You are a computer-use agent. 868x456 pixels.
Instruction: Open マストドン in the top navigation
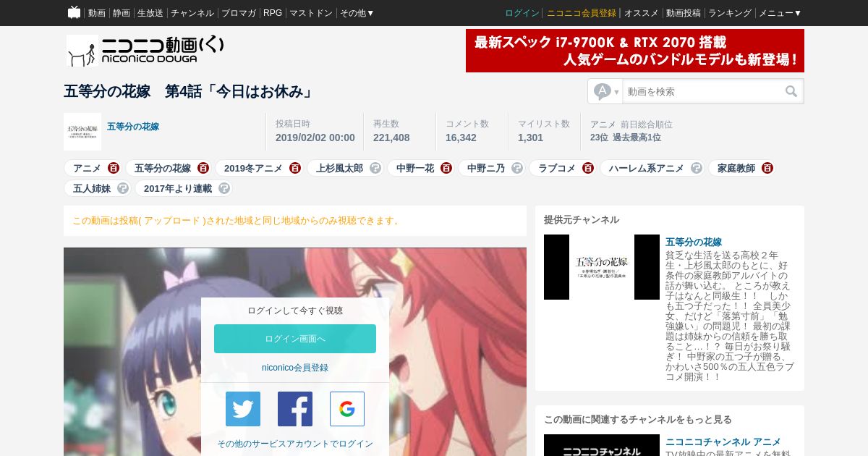[311, 13]
